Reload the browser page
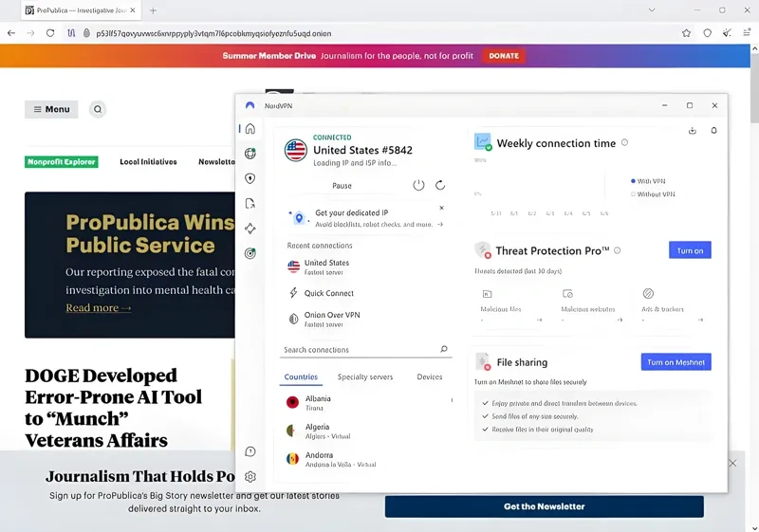 50,33
